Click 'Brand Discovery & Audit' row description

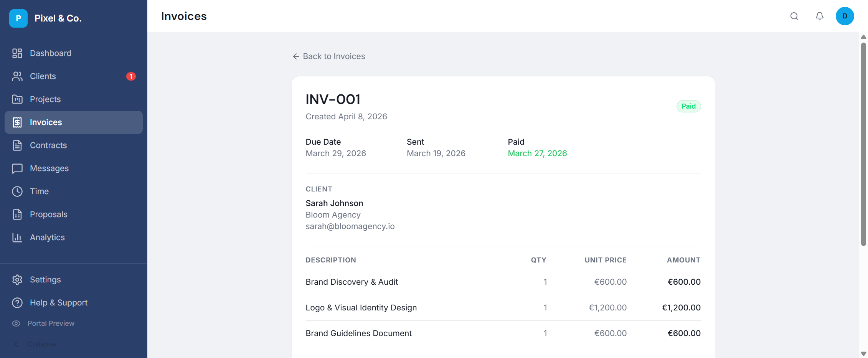click(352, 282)
